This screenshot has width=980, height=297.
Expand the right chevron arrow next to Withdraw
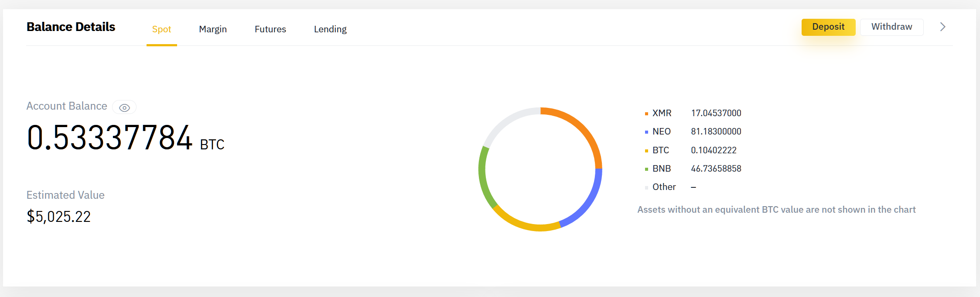pos(942,27)
